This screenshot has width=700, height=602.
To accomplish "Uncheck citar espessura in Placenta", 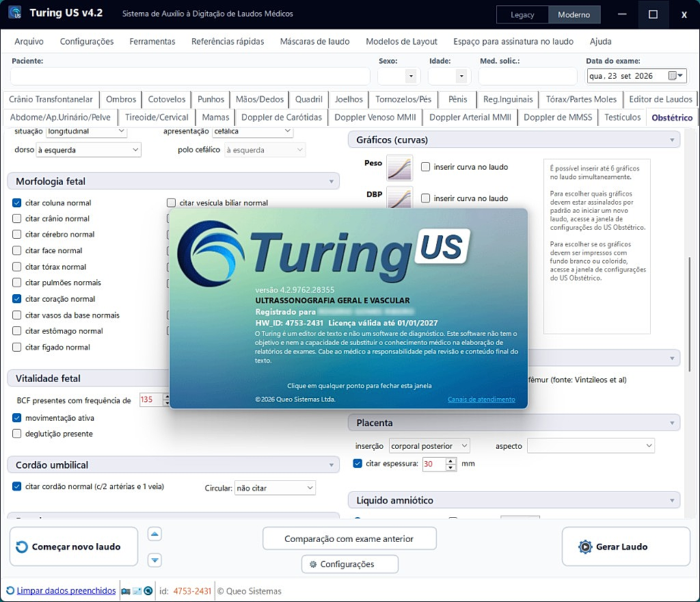I will coord(357,464).
